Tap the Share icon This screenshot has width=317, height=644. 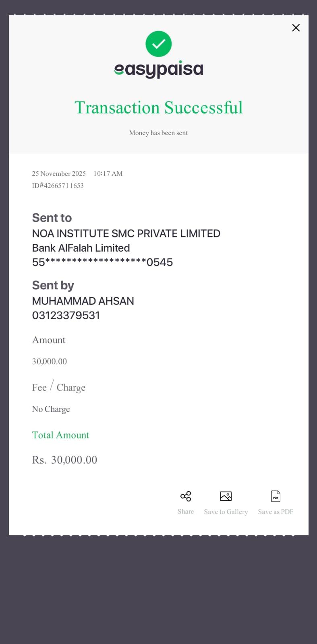[x=186, y=496]
